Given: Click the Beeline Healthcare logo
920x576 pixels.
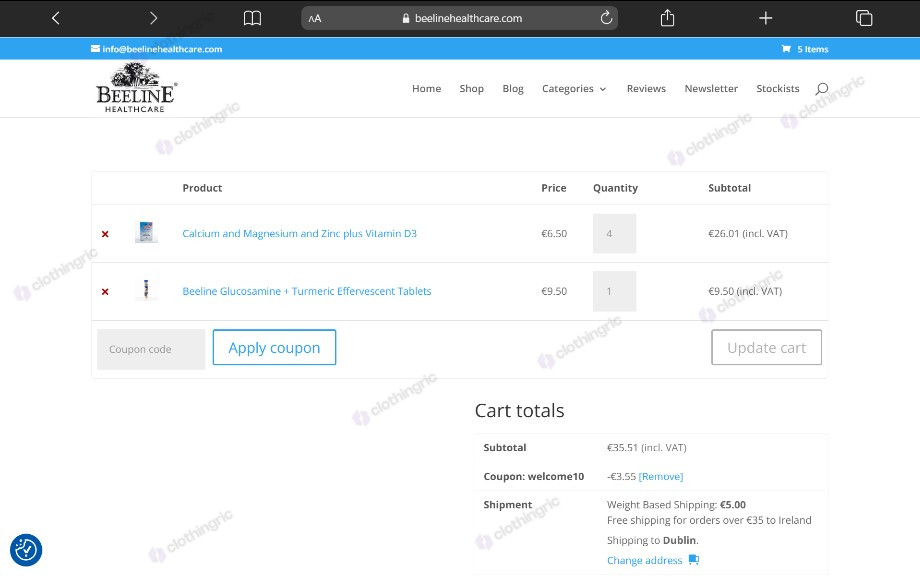Looking at the screenshot, I should click(x=136, y=88).
